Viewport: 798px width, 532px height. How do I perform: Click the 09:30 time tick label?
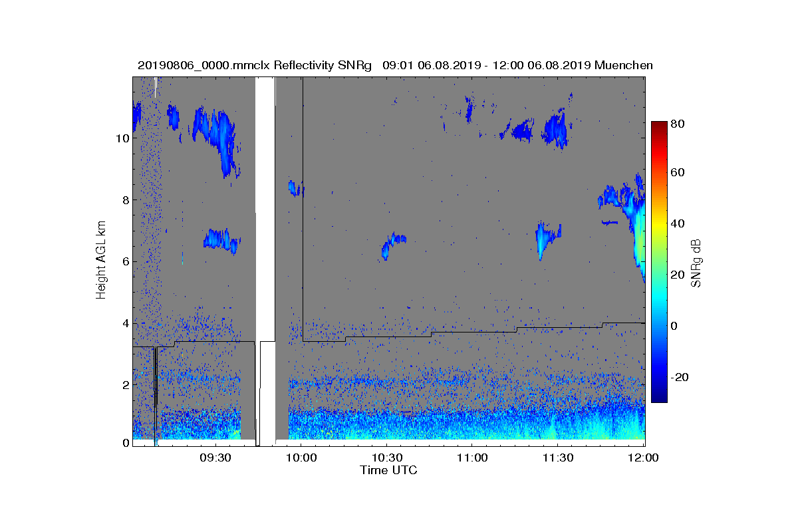coord(215,458)
